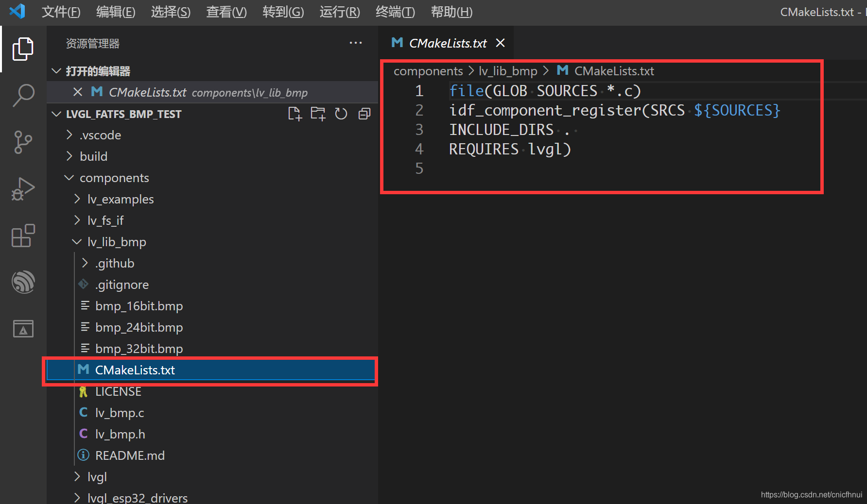Image resolution: width=867 pixels, height=504 pixels.
Task: Close CMakeLists.txt in open editors list
Action: (77, 92)
